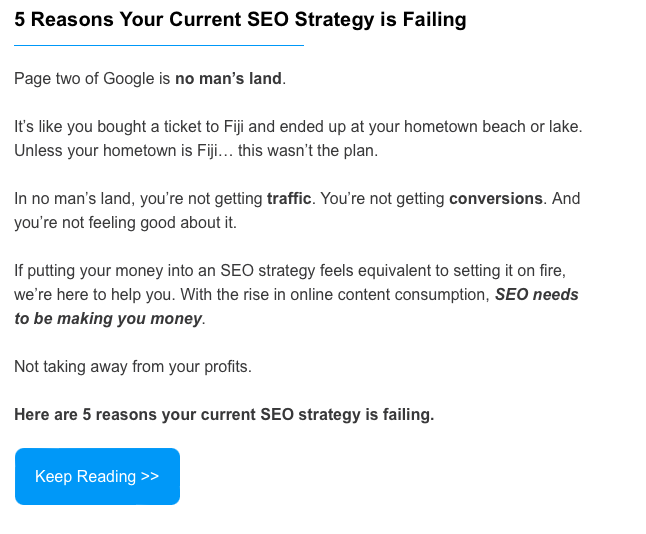This screenshot has height=534, width=646.
Task: Click the word "Google" in the first paragraph
Action: pyautogui.click(x=129, y=78)
